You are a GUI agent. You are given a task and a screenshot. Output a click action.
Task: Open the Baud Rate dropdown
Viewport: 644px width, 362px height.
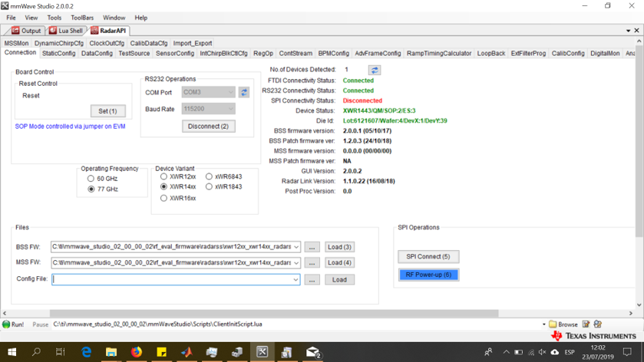[208, 109]
